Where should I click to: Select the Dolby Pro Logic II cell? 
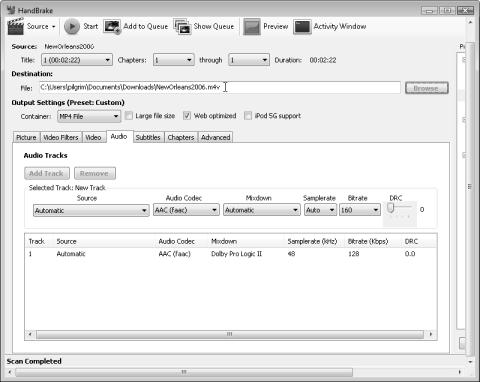pos(236,254)
